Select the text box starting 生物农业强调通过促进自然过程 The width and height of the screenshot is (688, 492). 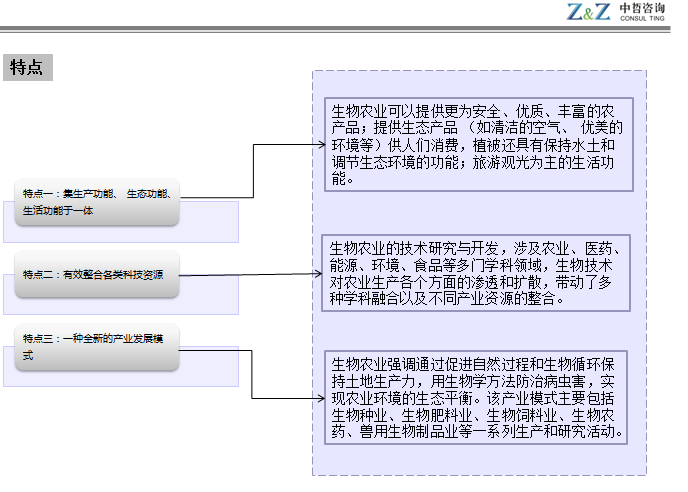point(477,397)
